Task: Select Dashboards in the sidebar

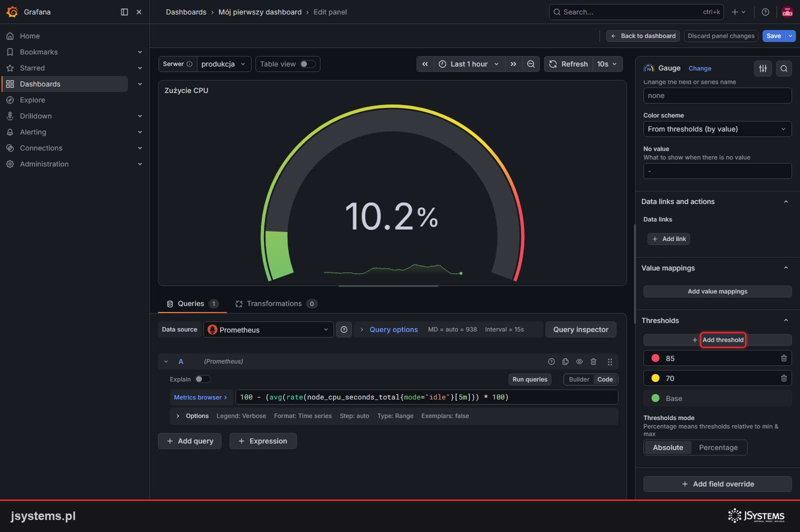Action: click(40, 84)
